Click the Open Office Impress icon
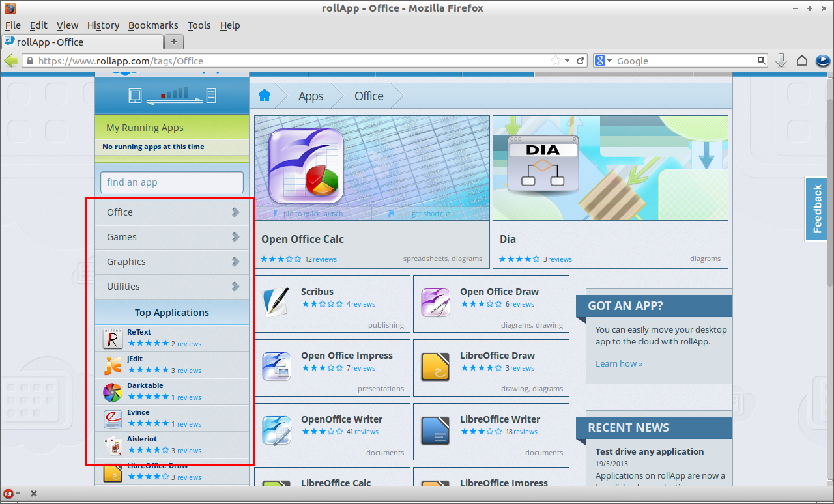The height and width of the screenshot is (504, 834). (x=276, y=366)
